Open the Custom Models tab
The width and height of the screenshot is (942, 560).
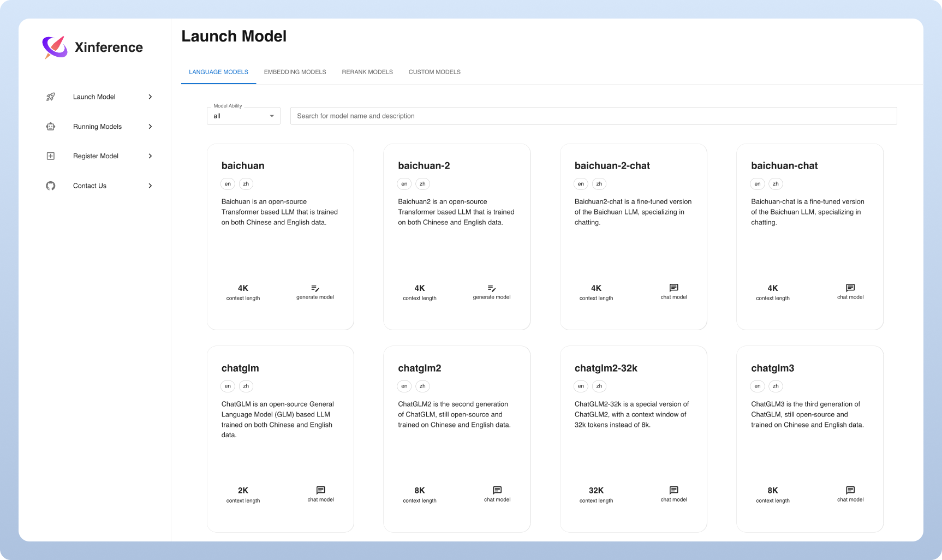[x=434, y=72]
